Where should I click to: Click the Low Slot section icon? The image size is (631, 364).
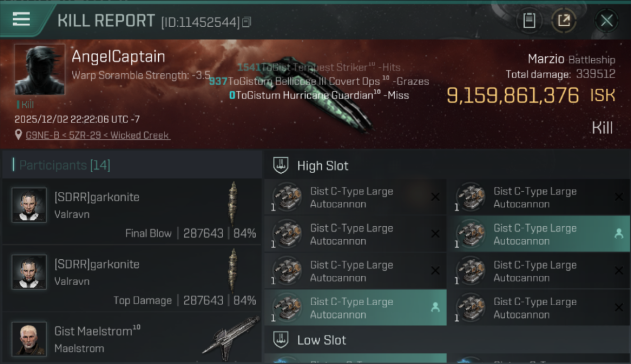pyautogui.click(x=281, y=339)
